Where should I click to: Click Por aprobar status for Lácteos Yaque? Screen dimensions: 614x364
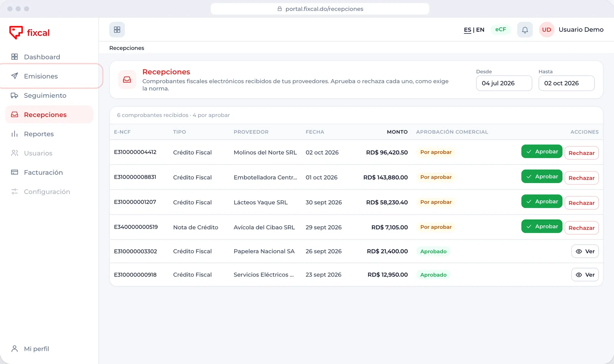[436, 202]
